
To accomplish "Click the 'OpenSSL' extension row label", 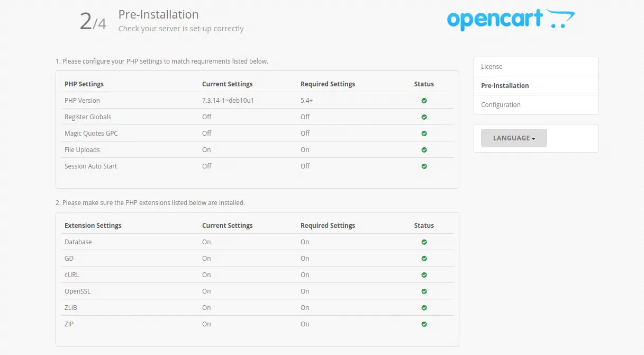I will [78, 291].
